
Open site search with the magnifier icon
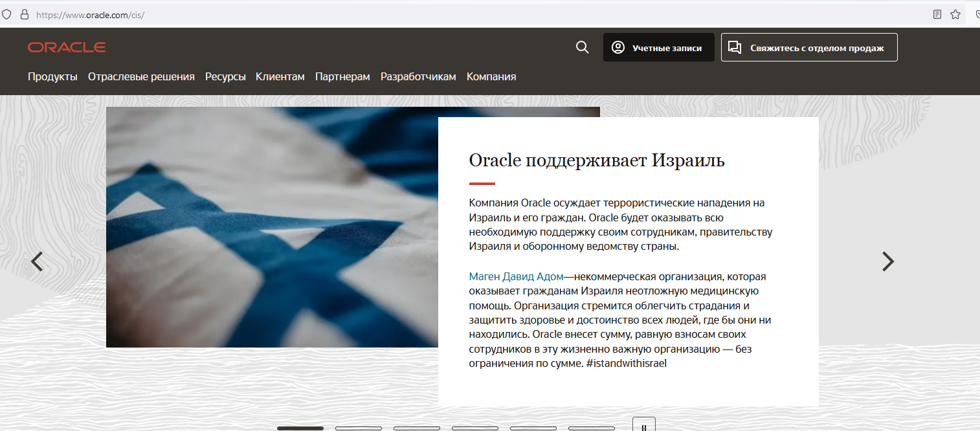coord(582,47)
